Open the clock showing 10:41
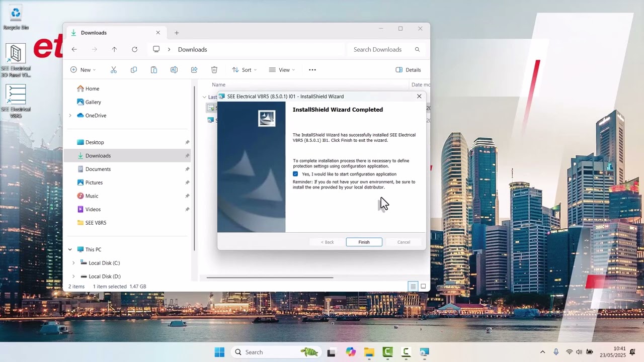 [x=612, y=352]
